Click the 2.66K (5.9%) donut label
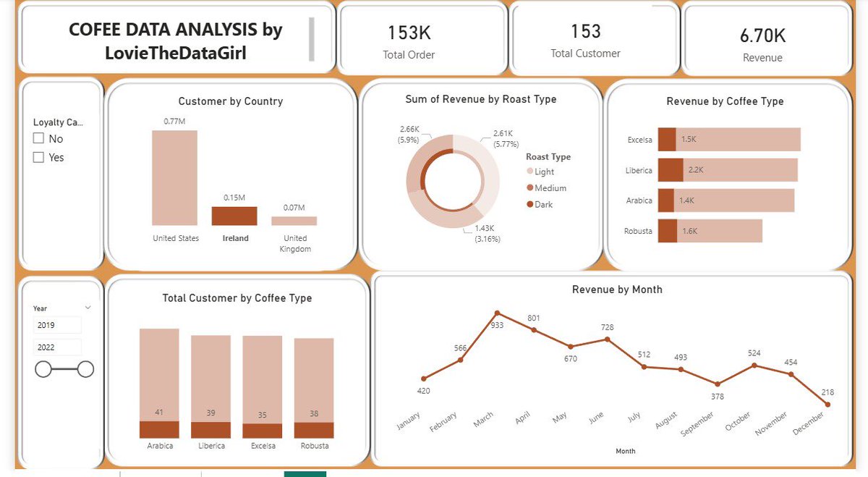The height and width of the screenshot is (477, 868). click(409, 135)
